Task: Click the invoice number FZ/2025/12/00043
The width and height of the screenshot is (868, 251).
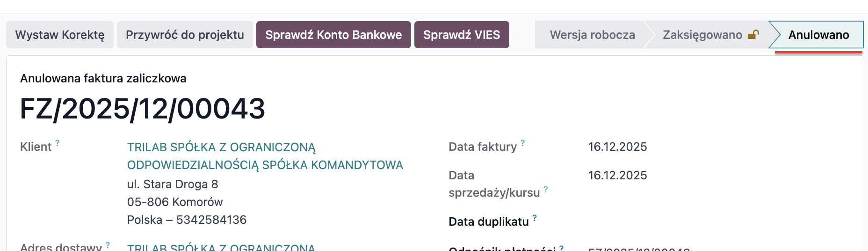Action: tap(143, 109)
